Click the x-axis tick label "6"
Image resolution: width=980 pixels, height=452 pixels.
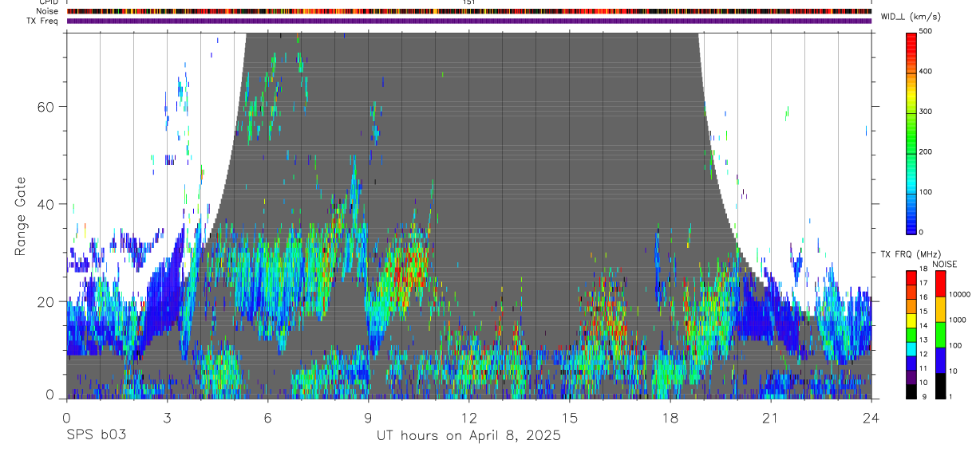click(268, 418)
